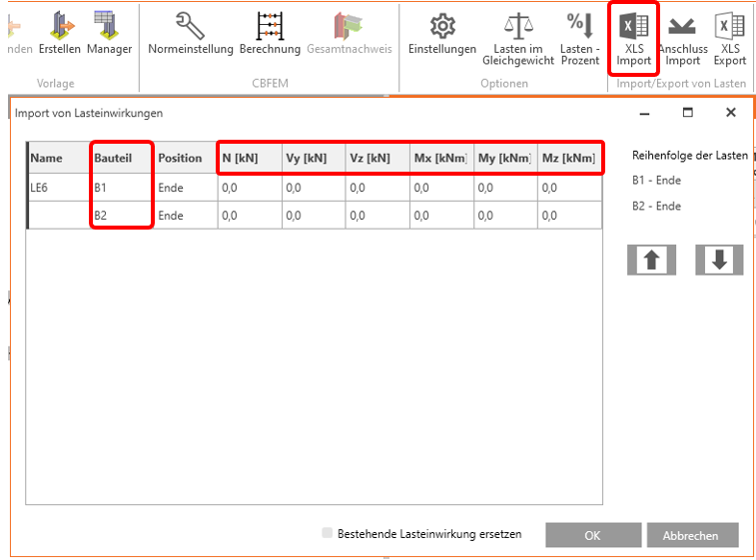This screenshot has height=560, width=756.
Task: Open the Erstellen template tool
Action: point(60,33)
